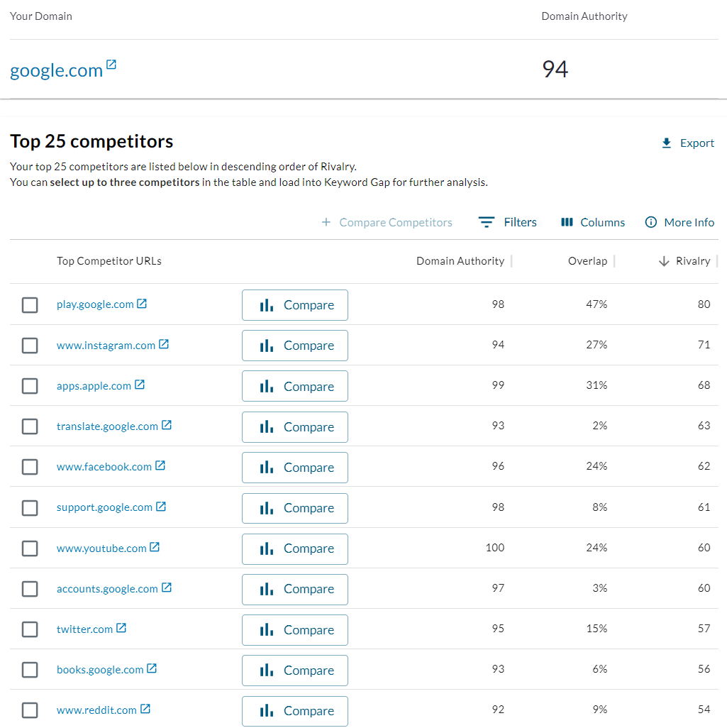The image size is (727, 728).
Task: Open www.youtube.com external link icon
Action: pyautogui.click(x=155, y=547)
